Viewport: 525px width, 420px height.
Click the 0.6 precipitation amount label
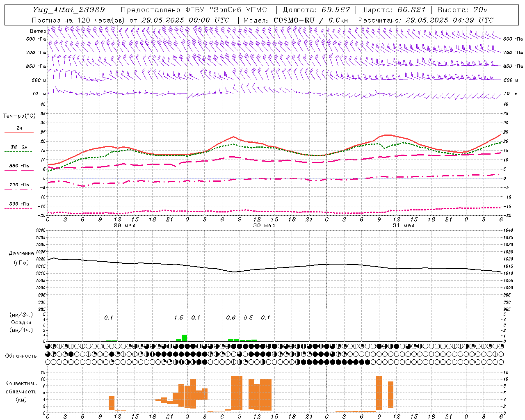231,317
